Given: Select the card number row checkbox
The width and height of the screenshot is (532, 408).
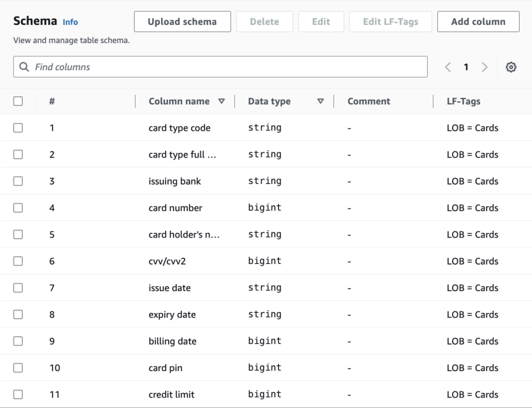Looking at the screenshot, I should pyautogui.click(x=18, y=208).
